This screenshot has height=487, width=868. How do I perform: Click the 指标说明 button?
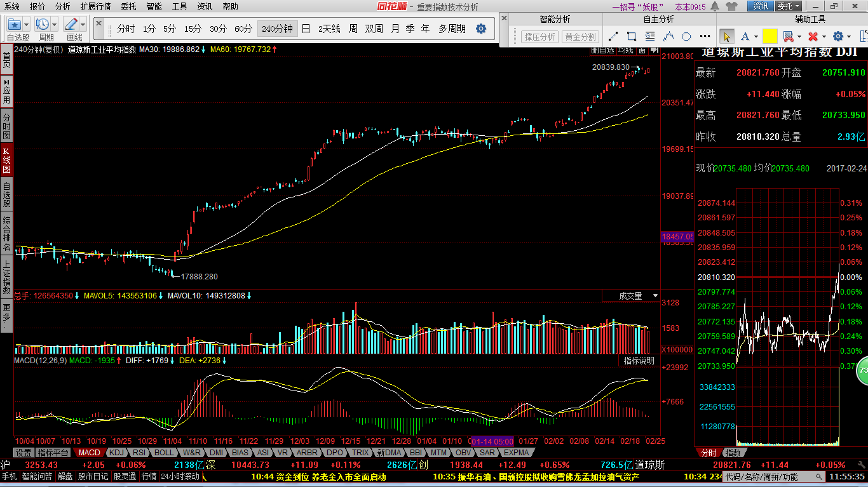(x=639, y=361)
